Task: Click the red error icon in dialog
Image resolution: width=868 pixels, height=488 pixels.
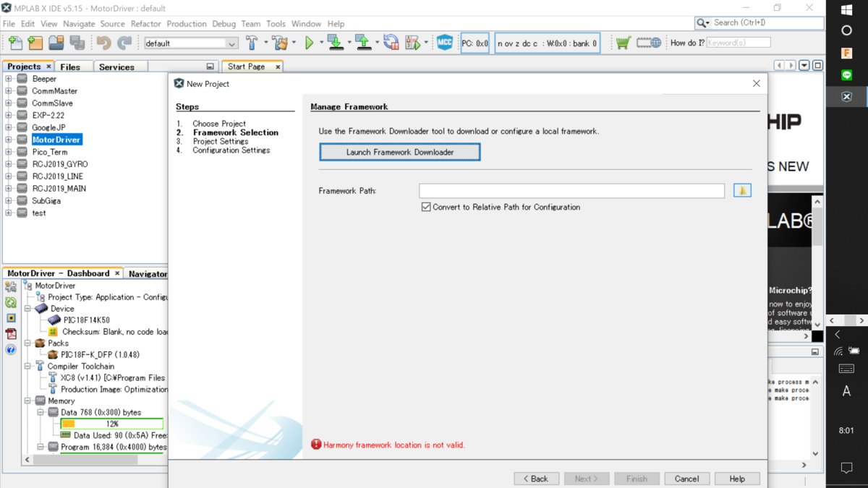Action: pos(316,445)
